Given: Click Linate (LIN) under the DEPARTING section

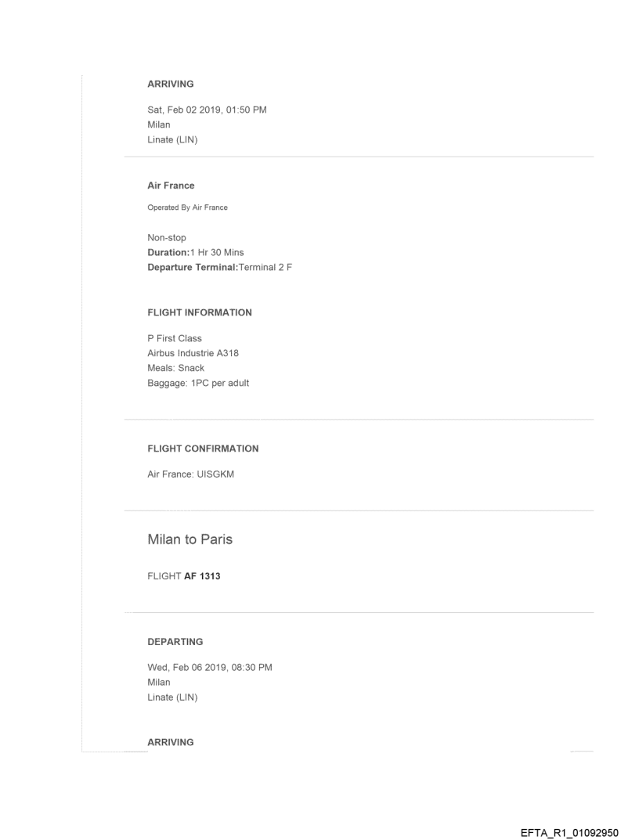Looking at the screenshot, I should [x=172, y=698].
